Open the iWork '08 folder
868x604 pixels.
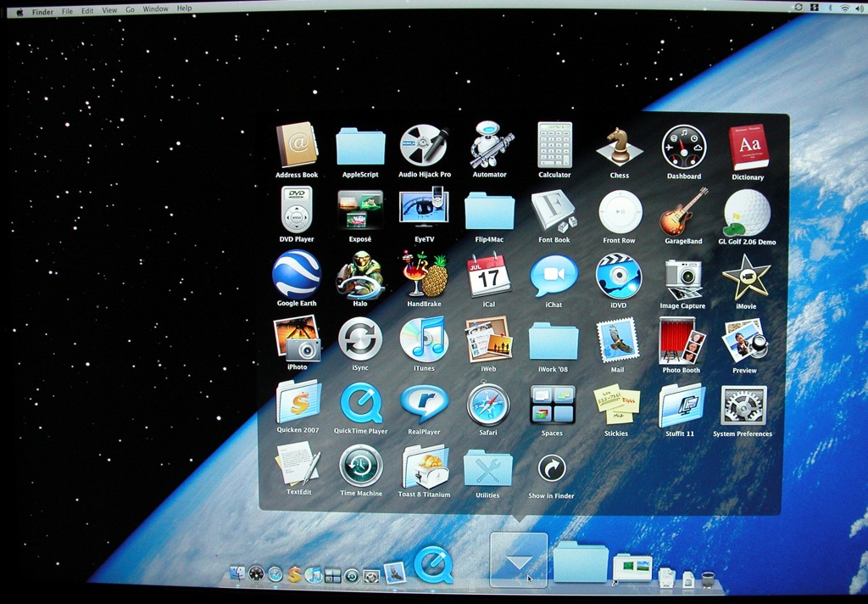coord(553,343)
